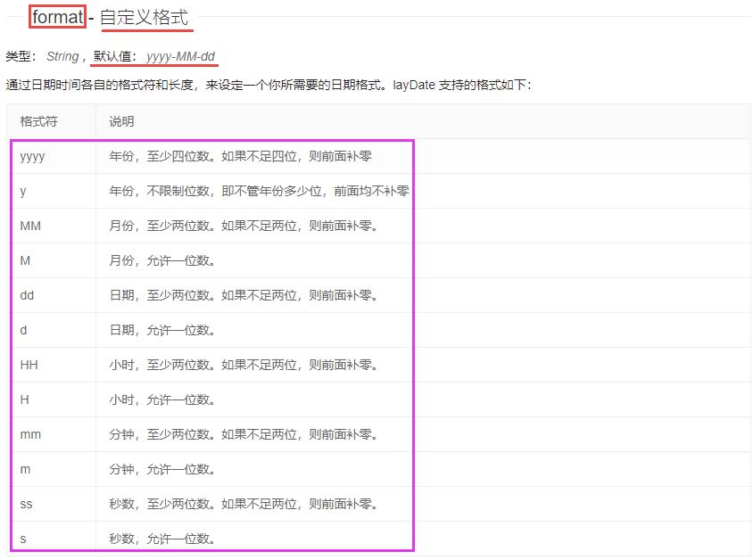The width and height of the screenshot is (753, 560).
Task: Click description '秒数，允许一位数。'
Action: coord(162,539)
